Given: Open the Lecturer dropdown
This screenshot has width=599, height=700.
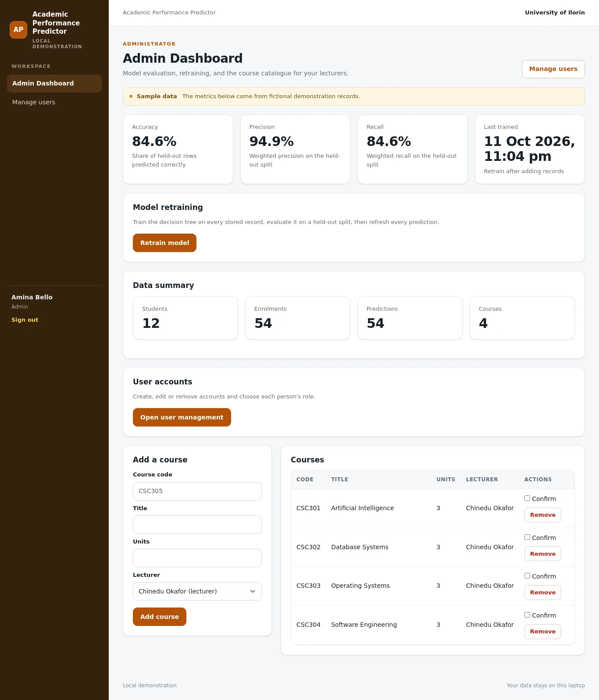Looking at the screenshot, I should pyautogui.click(x=197, y=591).
